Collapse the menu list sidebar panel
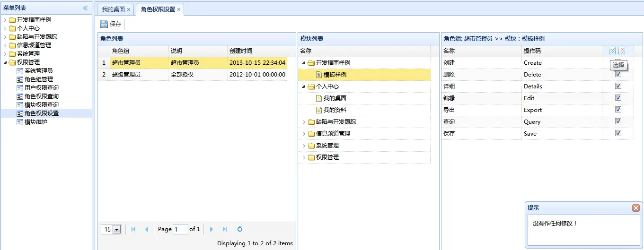This screenshot has height=250, width=644. click(x=86, y=8)
